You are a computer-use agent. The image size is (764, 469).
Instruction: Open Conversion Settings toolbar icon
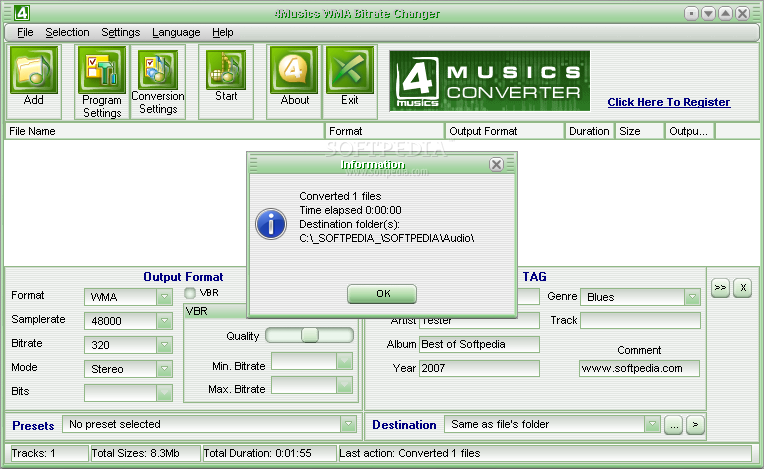158,70
